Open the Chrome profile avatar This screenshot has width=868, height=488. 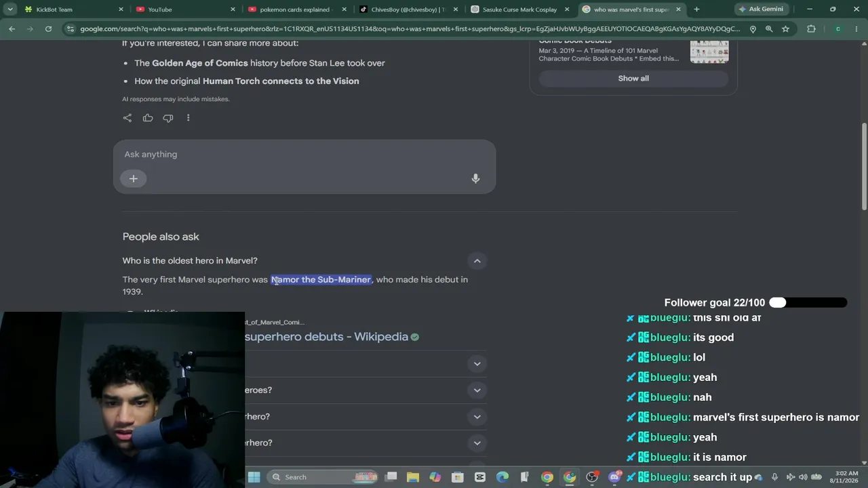click(838, 29)
